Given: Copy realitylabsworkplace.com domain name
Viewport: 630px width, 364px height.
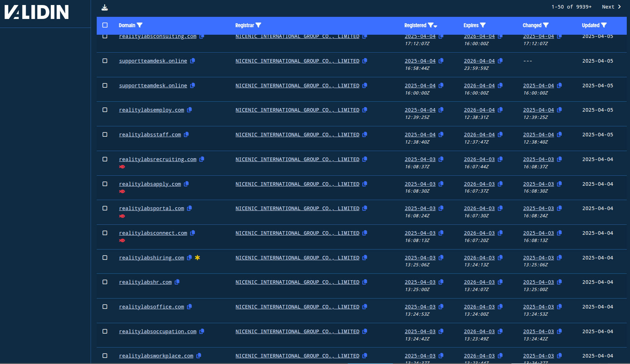Looking at the screenshot, I should click(199, 356).
